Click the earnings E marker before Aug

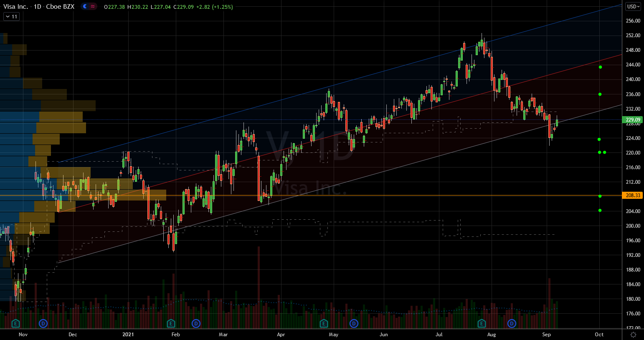point(482,323)
